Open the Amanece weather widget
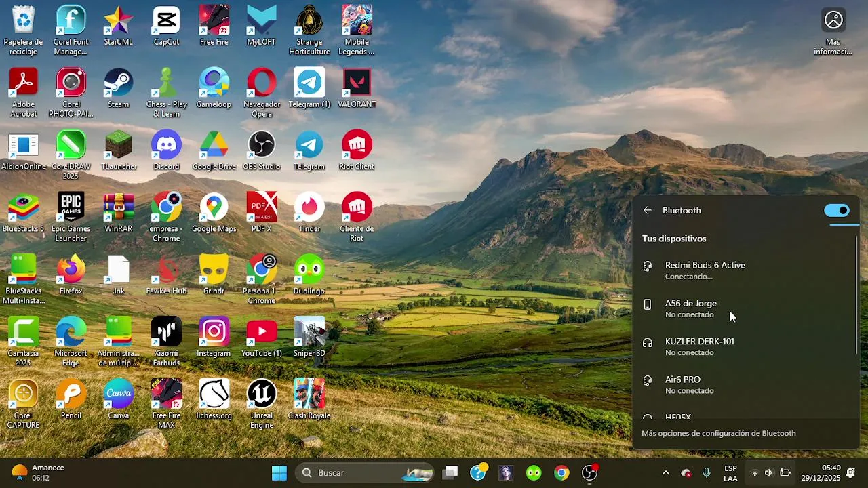 (x=39, y=472)
